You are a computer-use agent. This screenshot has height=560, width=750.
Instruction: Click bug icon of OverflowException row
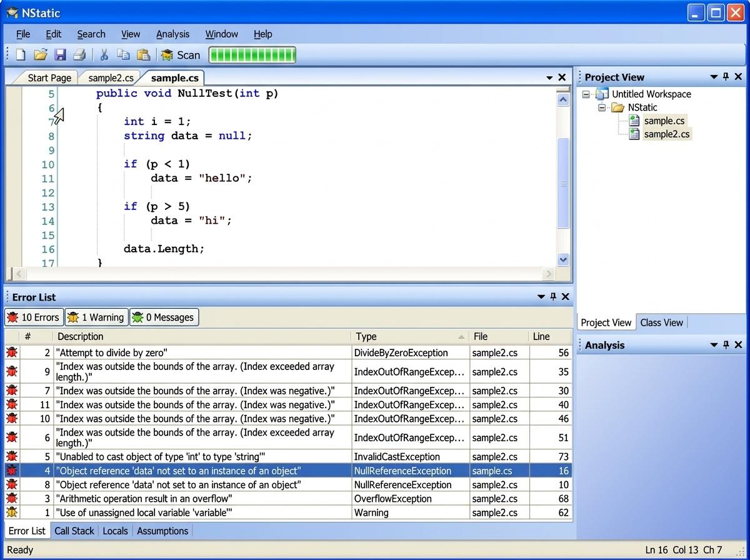(x=12, y=499)
